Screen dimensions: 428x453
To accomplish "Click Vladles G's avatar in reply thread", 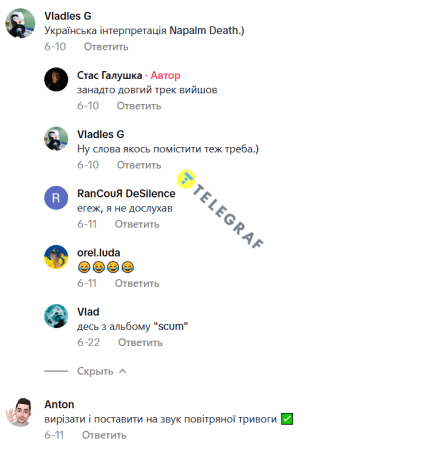I will tap(56, 138).
